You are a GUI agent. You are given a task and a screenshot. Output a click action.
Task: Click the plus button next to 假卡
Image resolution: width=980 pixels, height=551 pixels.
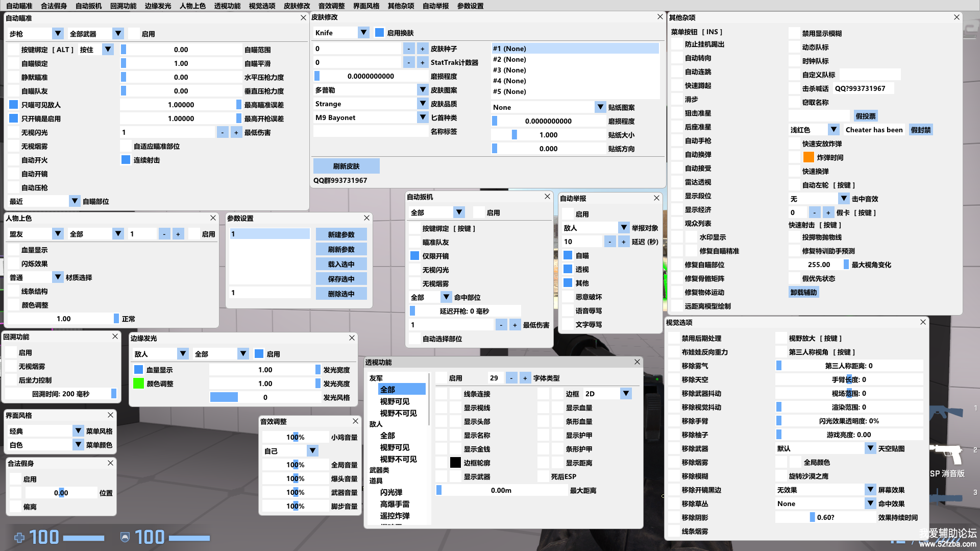[828, 213]
